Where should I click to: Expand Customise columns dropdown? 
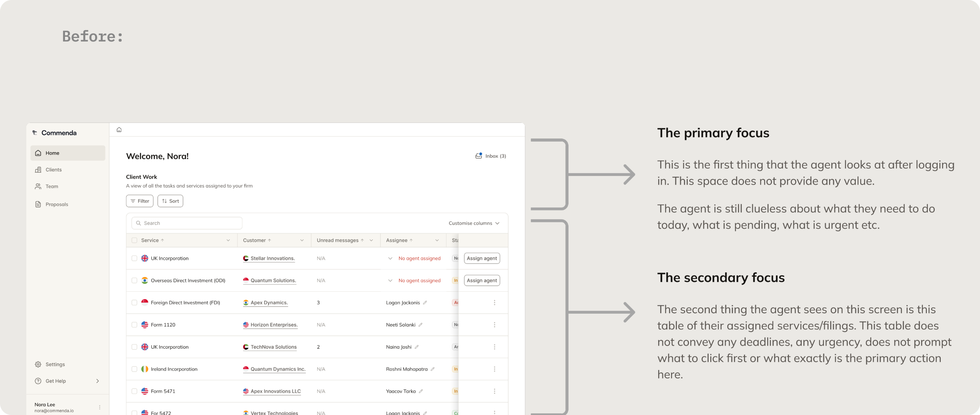point(474,223)
